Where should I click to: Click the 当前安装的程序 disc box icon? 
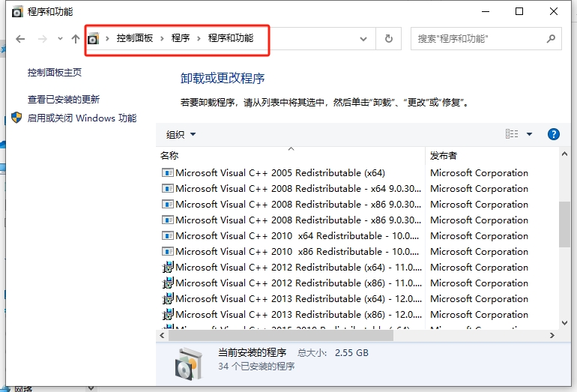tap(189, 364)
